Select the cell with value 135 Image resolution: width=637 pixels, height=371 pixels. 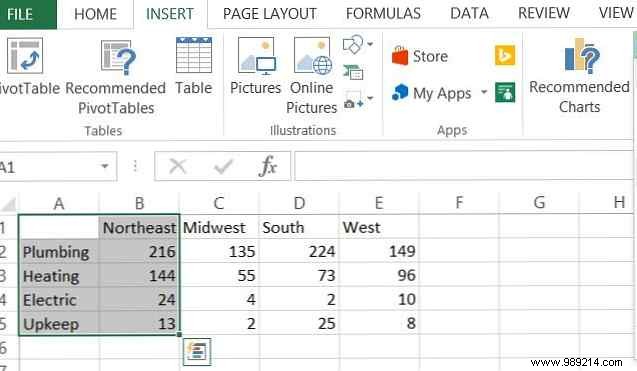(219, 252)
